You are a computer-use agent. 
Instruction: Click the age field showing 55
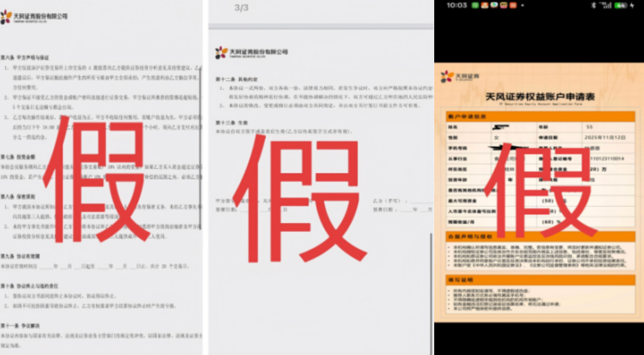pos(589,127)
